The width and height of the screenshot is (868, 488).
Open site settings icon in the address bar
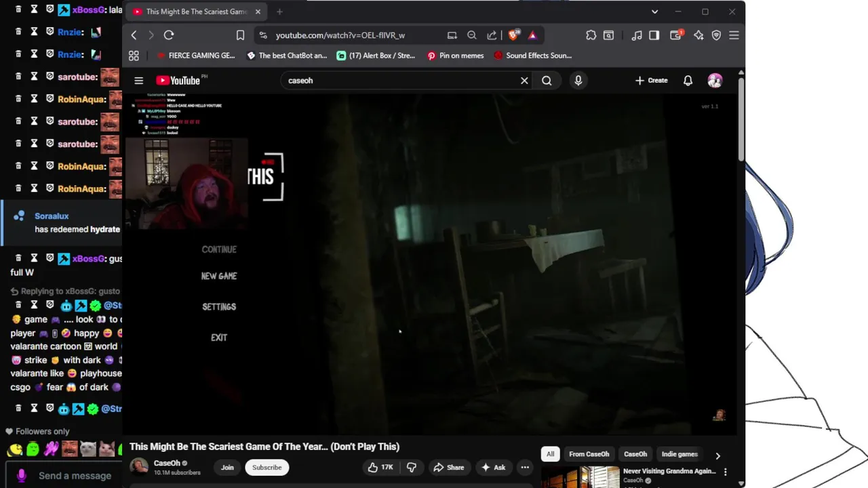coord(262,35)
